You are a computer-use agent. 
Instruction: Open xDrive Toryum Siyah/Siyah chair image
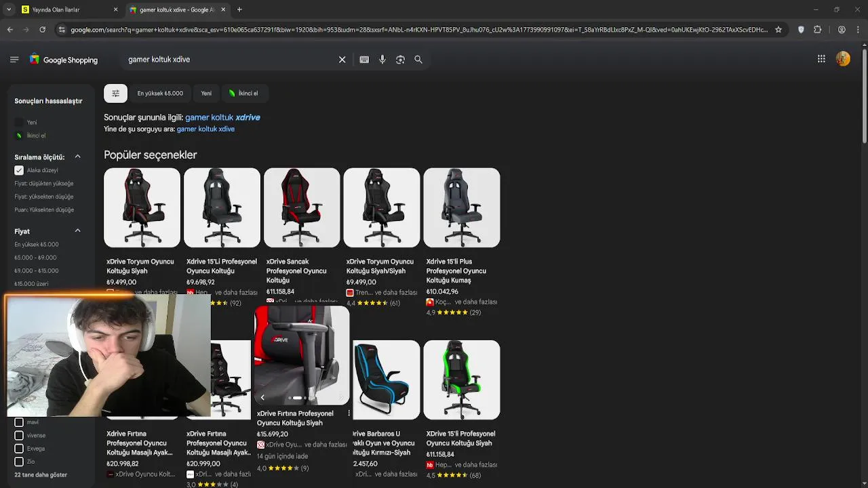coord(382,207)
